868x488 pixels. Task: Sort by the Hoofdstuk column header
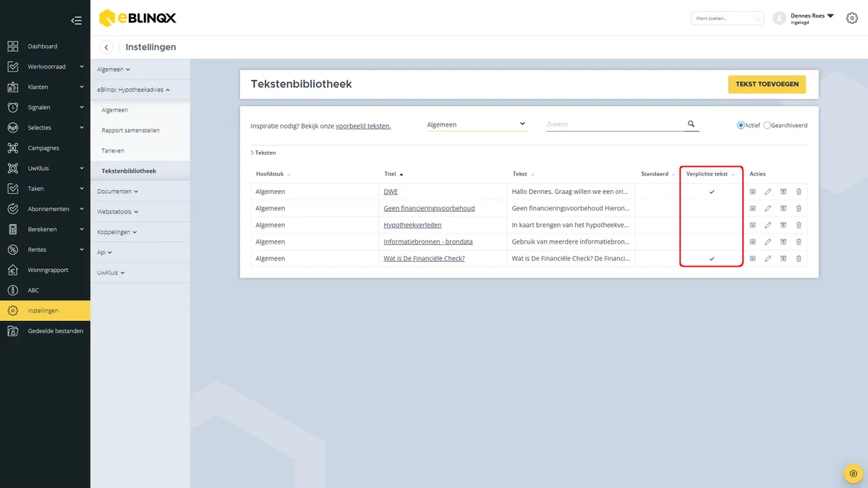pos(273,174)
